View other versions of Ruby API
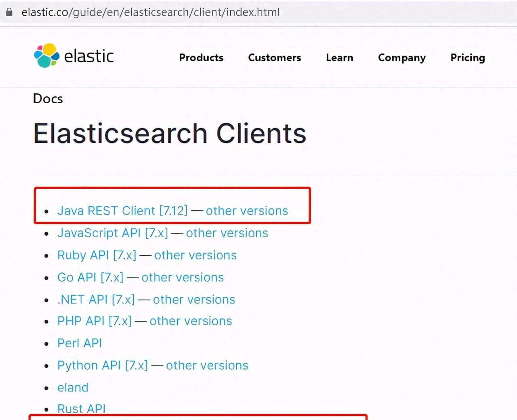The width and height of the screenshot is (517, 420). 195,255
